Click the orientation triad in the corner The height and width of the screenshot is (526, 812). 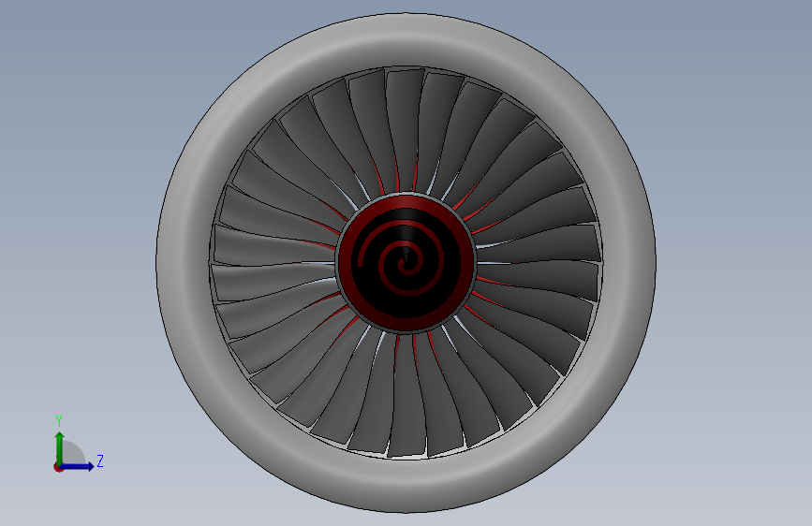click(x=78, y=445)
